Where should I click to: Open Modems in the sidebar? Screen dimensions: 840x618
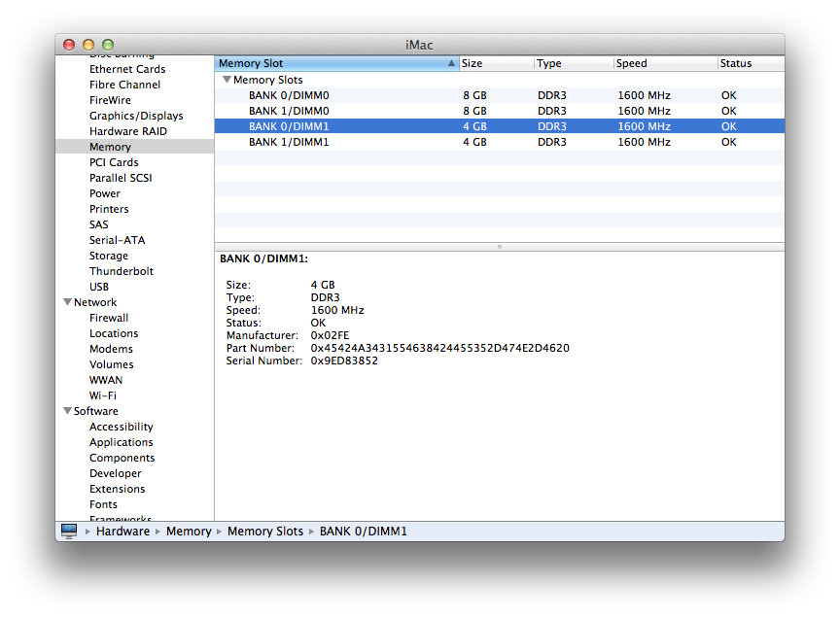click(x=111, y=349)
